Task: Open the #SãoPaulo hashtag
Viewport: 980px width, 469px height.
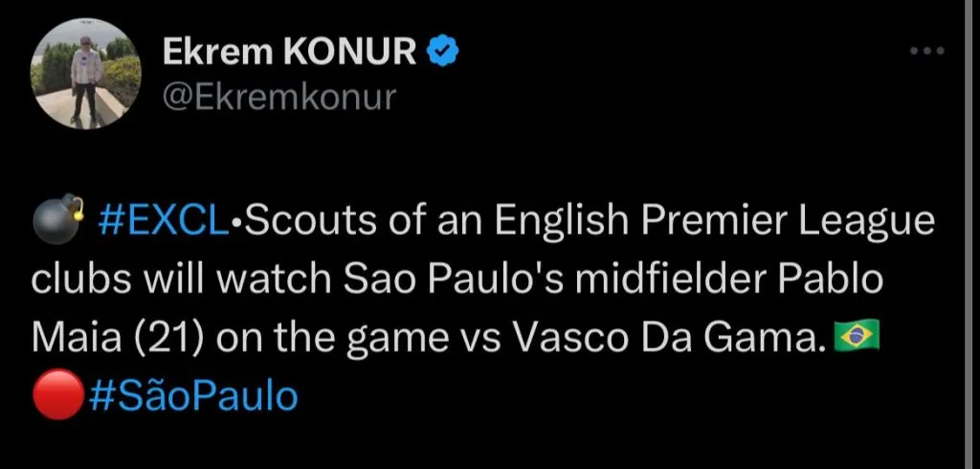Action: coord(191,395)
